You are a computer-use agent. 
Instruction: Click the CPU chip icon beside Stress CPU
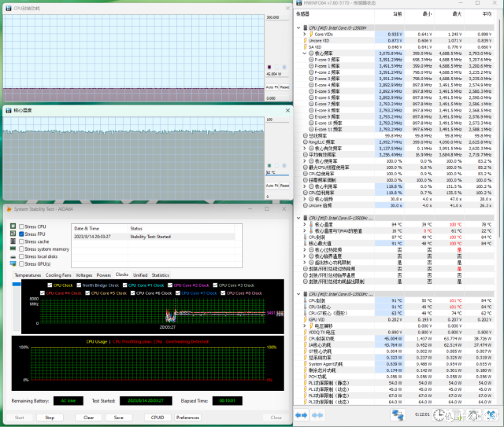click(x=13, y=227)
